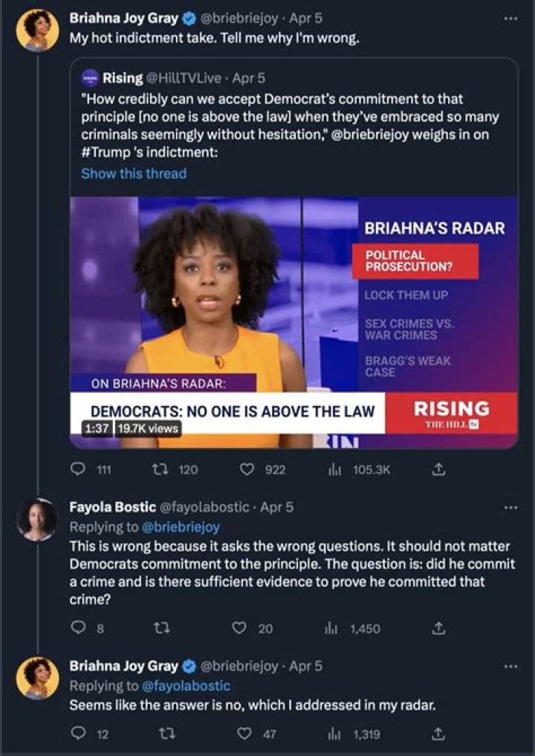Click the Show this thread link
Screen dimensions: 535x756
click(134, 173)
